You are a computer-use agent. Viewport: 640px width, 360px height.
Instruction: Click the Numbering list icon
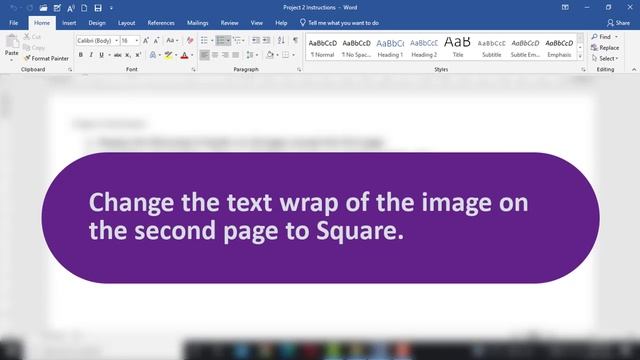220,40
